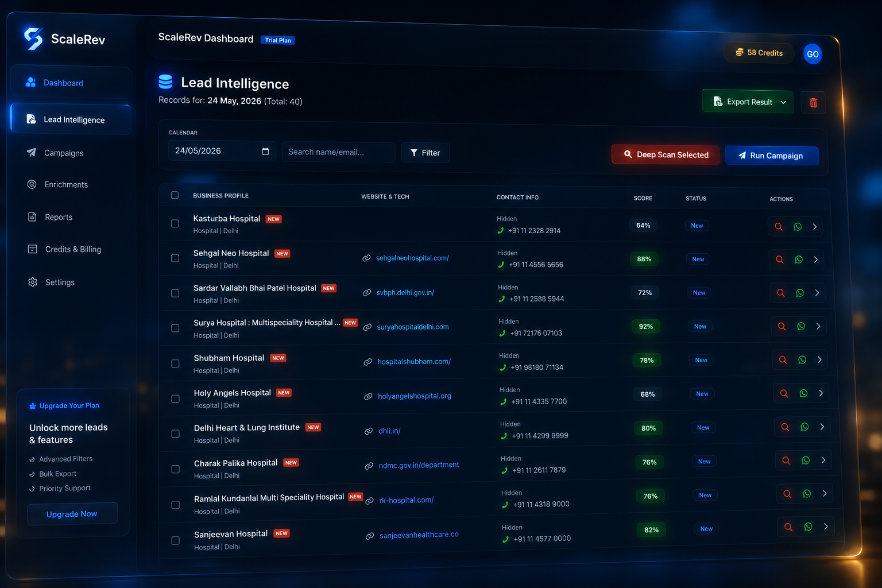WhatsApp icon for Charak Palika Hospital
This screenshot has height=588, width=882.
806,461
